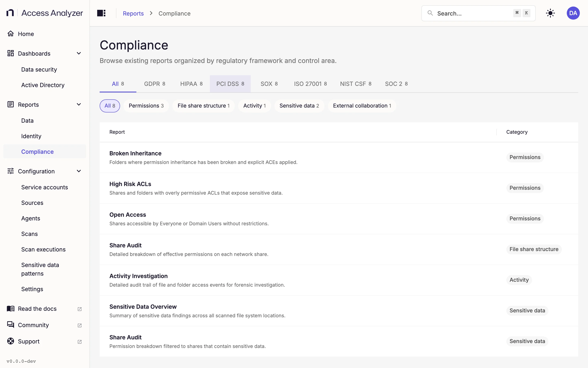
Task: Switch to the ISO 27001 tab
Action: click(310, 84)
